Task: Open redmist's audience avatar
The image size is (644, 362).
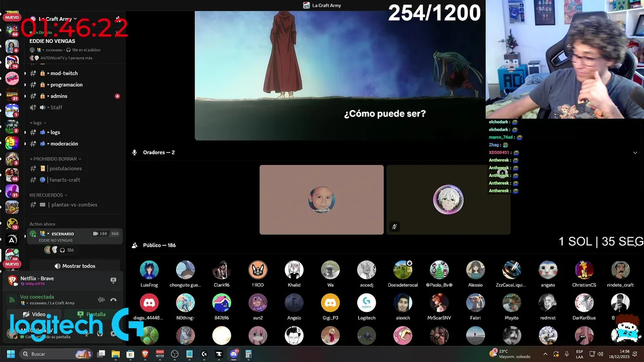Action: click(547, 303)
